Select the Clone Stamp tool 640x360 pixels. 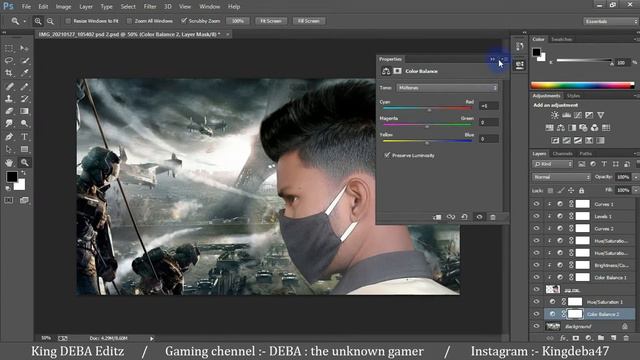[9, 98]
